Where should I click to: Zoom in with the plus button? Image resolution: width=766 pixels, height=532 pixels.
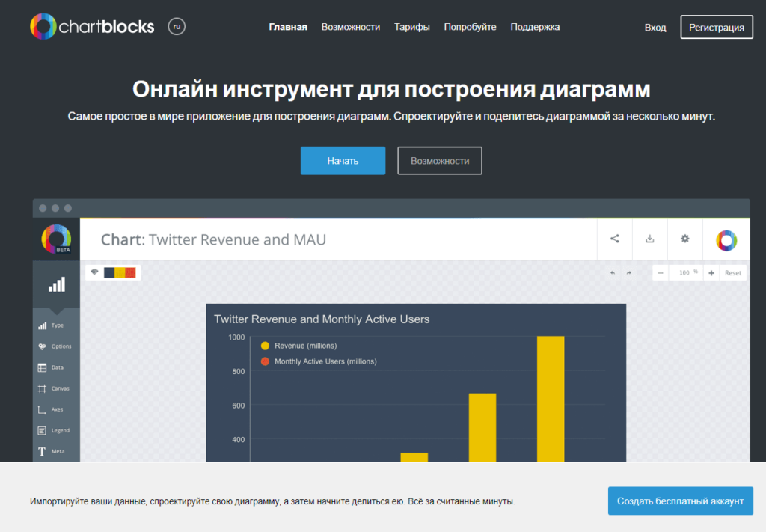pyautogui.click(x=711, y=273)
